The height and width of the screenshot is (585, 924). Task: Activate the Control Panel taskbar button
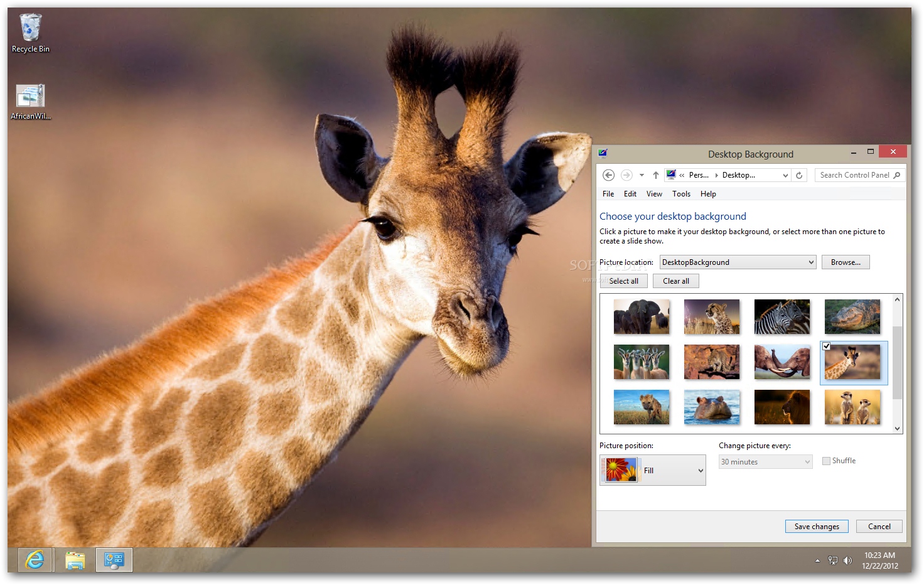(x=114, y=560)
